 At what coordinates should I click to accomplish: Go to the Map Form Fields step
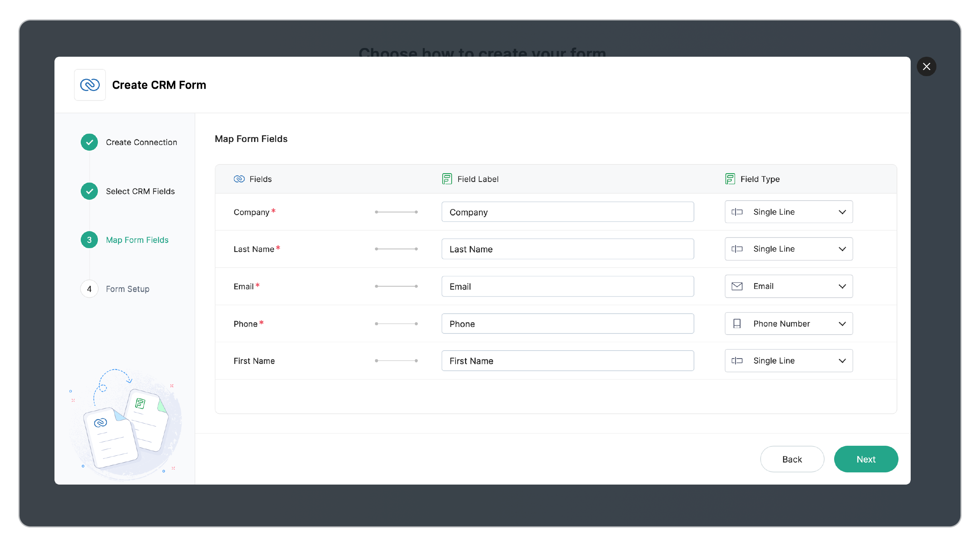tap(137, 240)
